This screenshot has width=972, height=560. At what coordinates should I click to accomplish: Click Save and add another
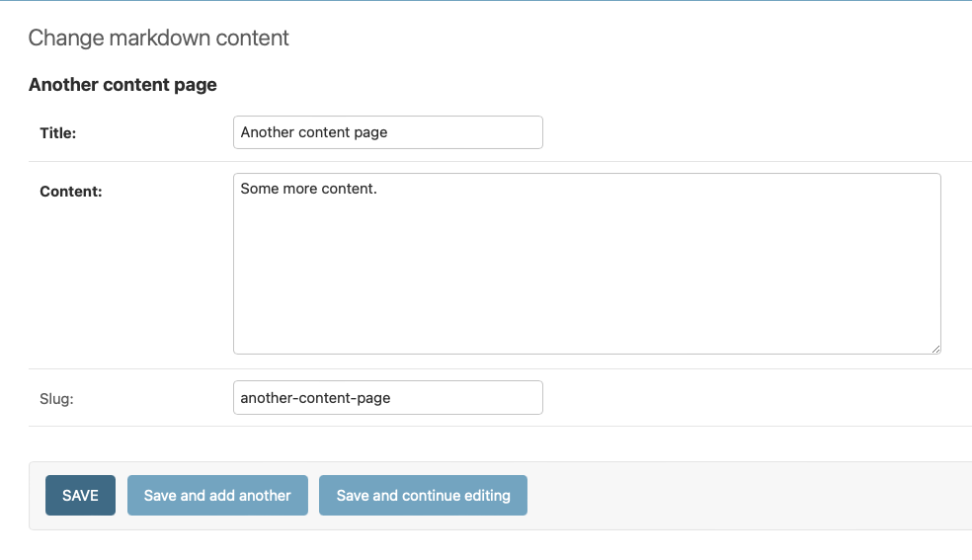click(217, 495)
